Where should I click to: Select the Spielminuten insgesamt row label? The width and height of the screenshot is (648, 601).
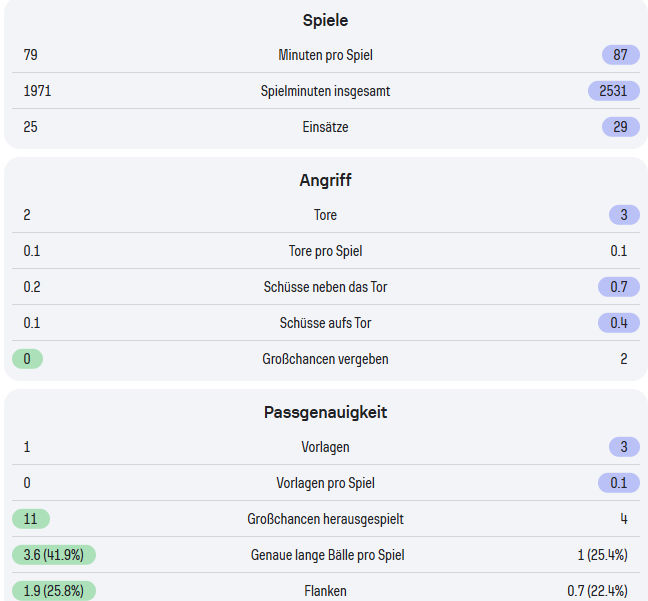(325, 91)
